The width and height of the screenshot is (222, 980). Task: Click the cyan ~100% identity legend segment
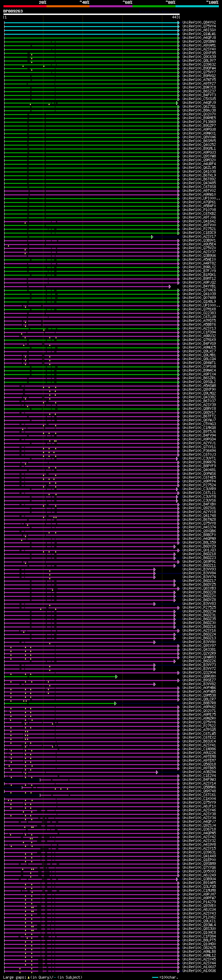[197, 6]
